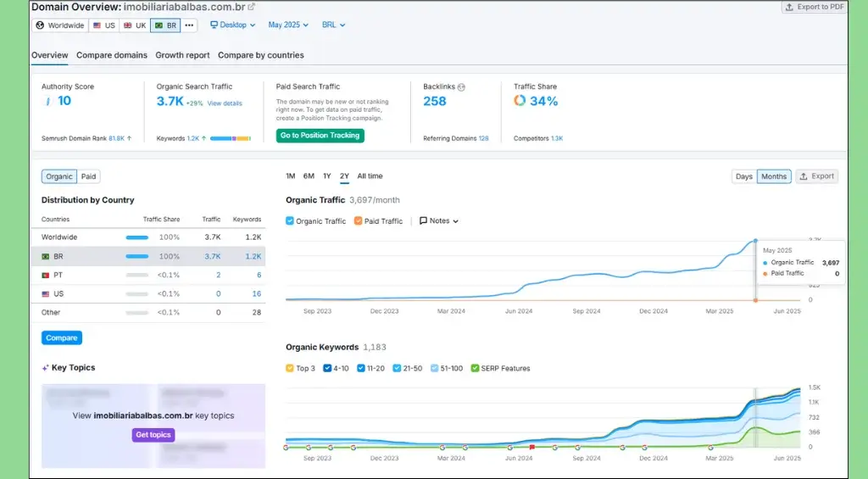The width and height of the screenshot is (868, 479).
Task: Click the Google update marker near Mar 2025
Action: click(711, 447)
